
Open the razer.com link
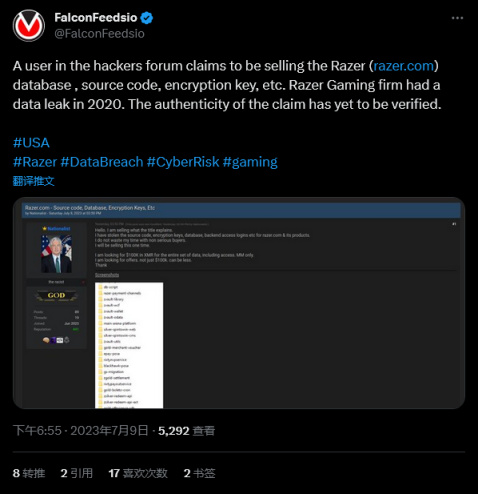(403, 66)
